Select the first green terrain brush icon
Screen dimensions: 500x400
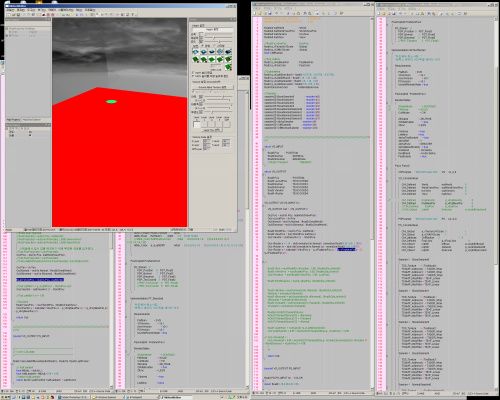195,59
